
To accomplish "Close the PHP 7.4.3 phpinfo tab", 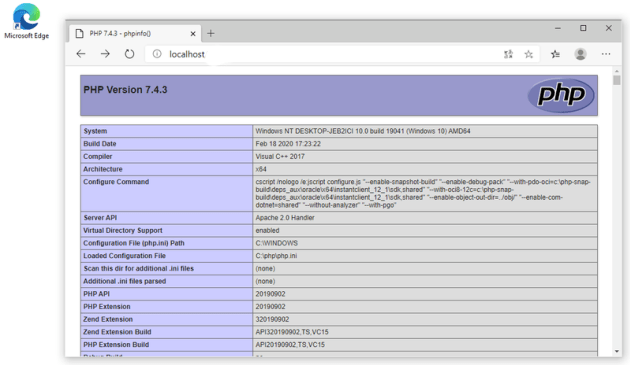I will [x=193, y=34].
